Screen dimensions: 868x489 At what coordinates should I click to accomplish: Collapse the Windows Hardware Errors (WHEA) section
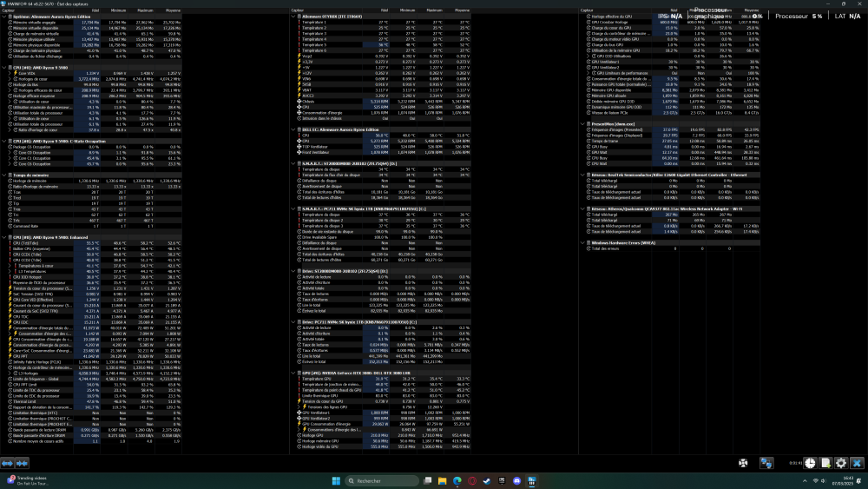pos(582,243)
